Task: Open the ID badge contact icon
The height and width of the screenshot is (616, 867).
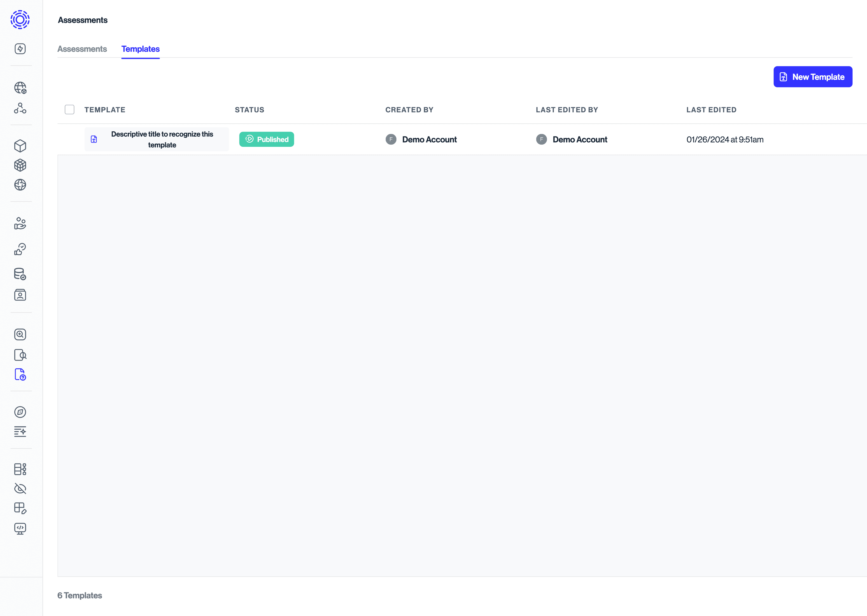Action: [x=20, y=295]
